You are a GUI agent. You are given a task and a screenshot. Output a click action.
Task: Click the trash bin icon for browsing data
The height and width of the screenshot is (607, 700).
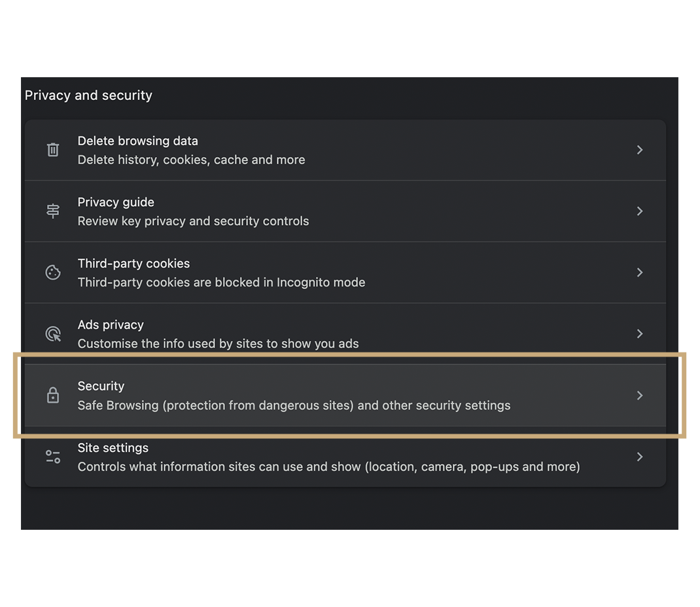coord(53,150)
